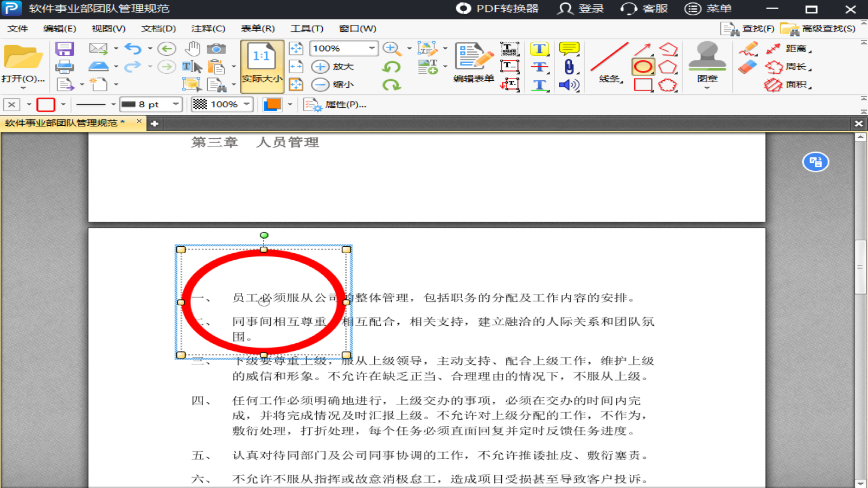Viewport: 868px width, 488px height.
Task: Toggle the oval annotation tool off
Action: (642, 67)
